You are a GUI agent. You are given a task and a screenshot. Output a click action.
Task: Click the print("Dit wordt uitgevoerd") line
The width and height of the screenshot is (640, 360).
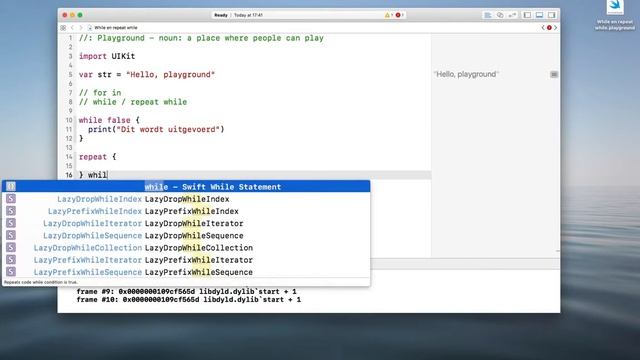click(x=156, y=129)
